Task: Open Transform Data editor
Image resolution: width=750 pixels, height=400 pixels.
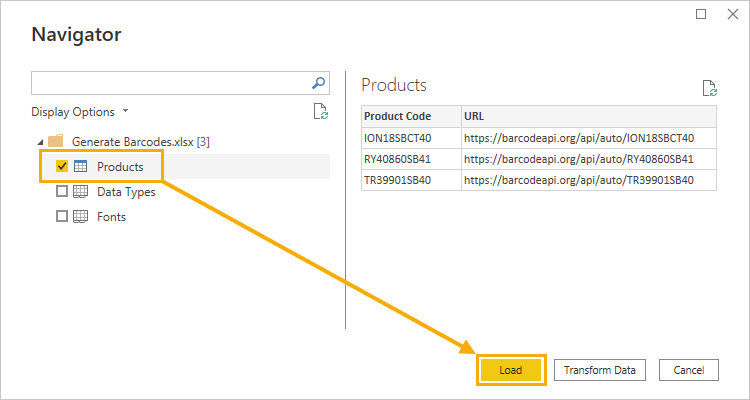Action: coord(600,370)
